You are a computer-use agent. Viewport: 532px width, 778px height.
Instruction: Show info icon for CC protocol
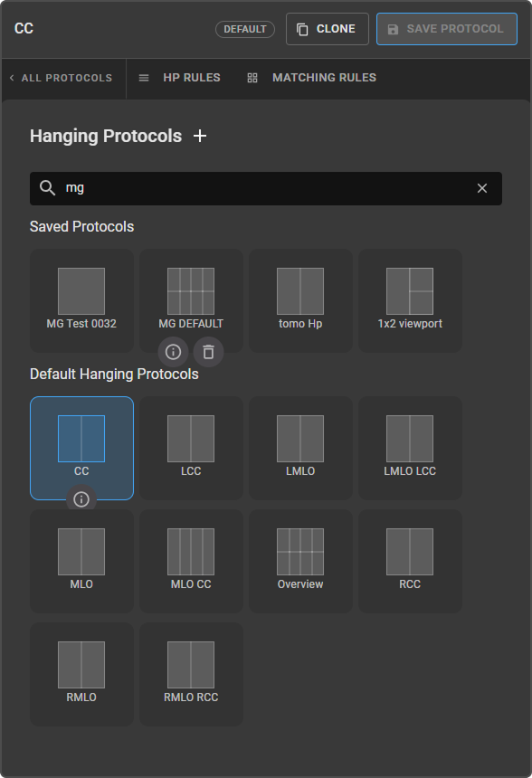[x=81, y=499]
